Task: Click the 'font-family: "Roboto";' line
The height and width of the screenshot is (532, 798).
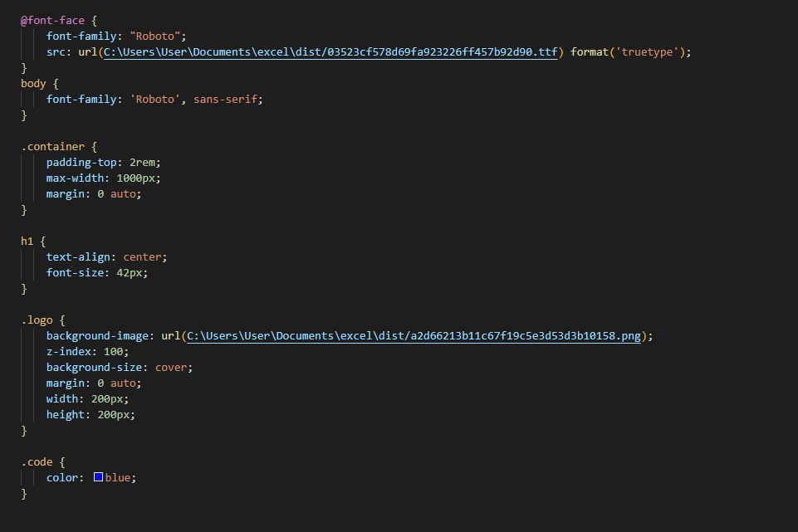Action: 116,37
